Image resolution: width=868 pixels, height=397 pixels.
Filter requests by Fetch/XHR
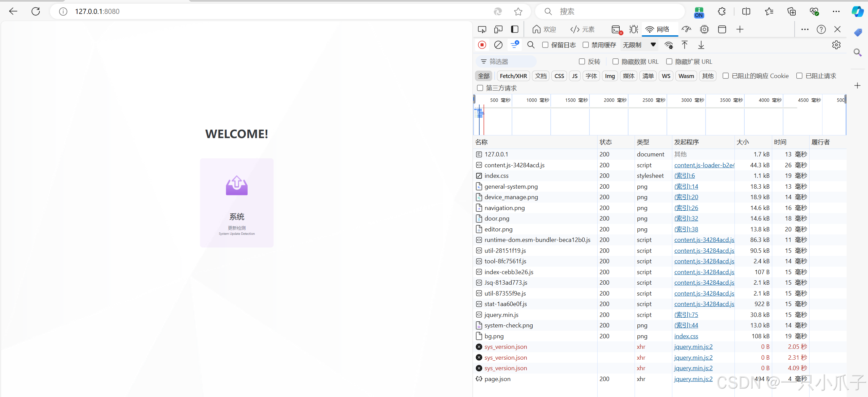(x=513, y=76)
